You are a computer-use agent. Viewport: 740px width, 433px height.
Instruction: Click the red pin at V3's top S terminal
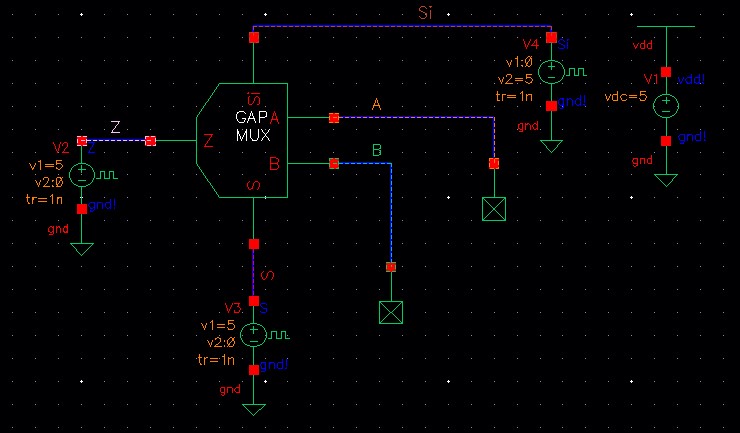(254, 301)
